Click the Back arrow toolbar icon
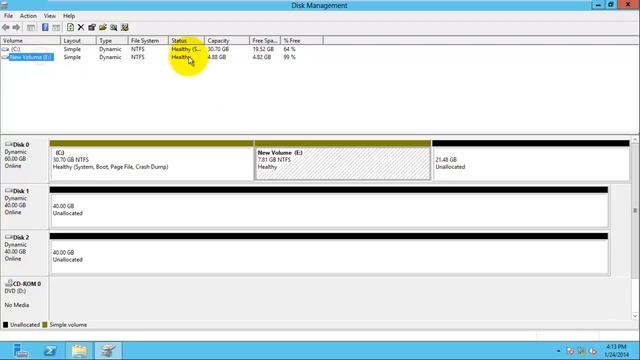The width and height of the screenshot is (640, 360). (6, 27)
